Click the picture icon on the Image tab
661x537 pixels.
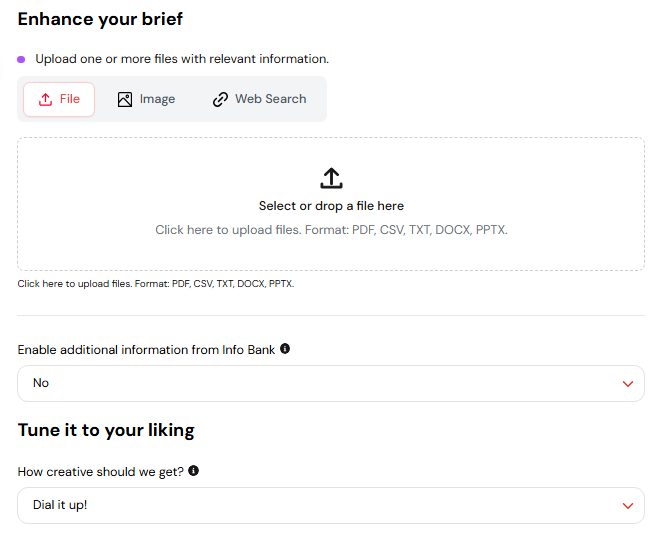pos(125,99)
